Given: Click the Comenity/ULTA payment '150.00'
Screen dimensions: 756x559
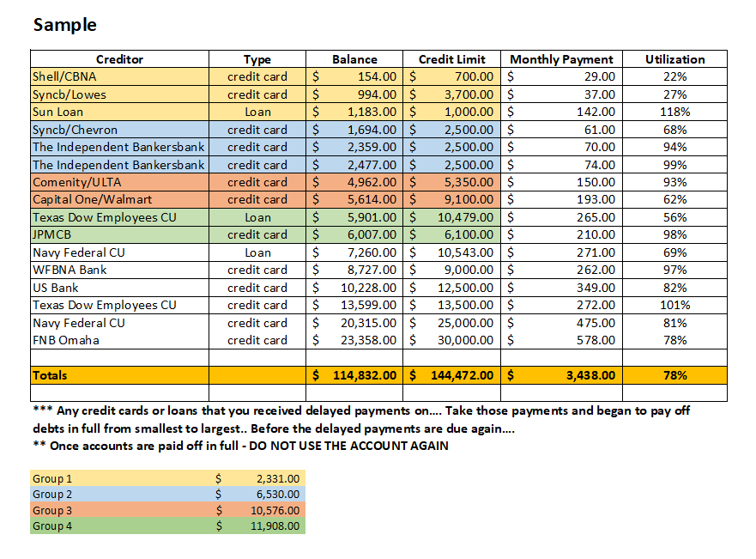Looking at the screenshot, I should 561,182.
